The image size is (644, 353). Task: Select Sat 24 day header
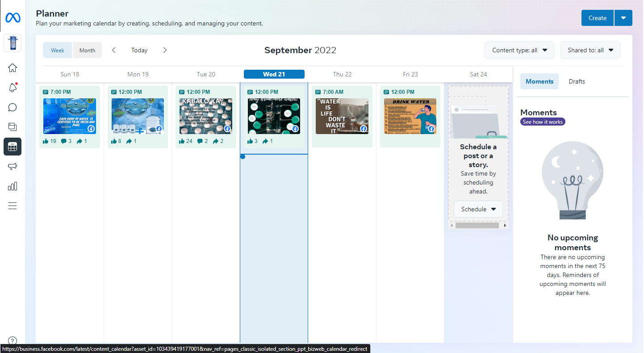click(x=478, y=74)
